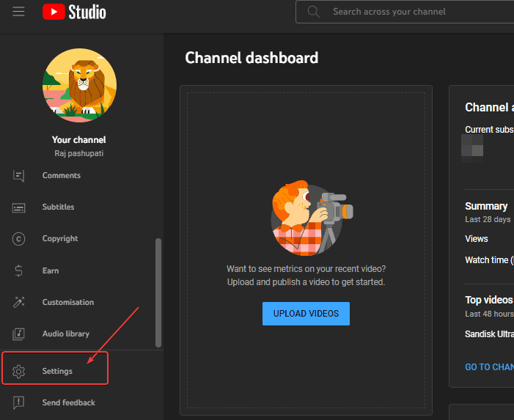Open the lion channel avatar
This screenshot has height=420, width=514.
(x=79, y=85)
